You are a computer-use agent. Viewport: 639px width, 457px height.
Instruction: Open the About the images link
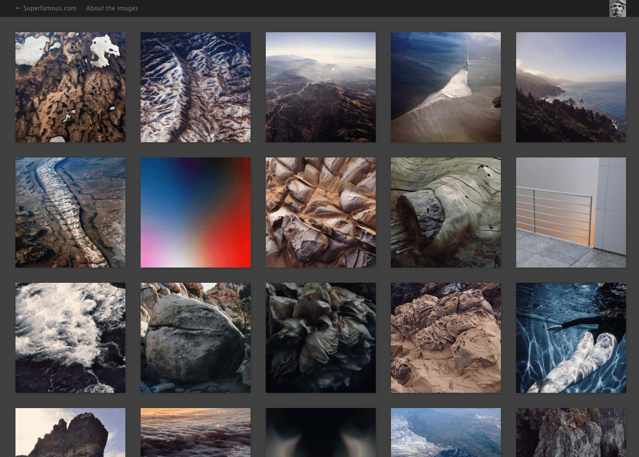tap(112, 8)
